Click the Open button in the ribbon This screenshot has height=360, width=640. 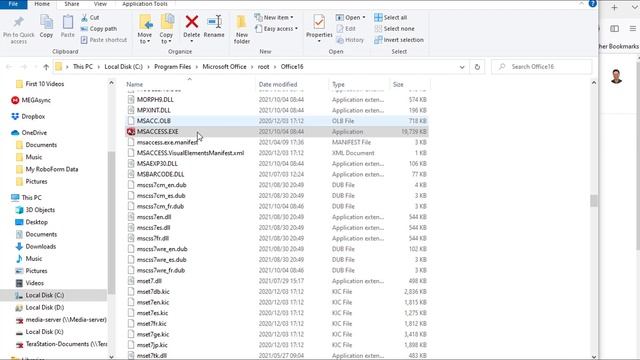tap(350, 18)
